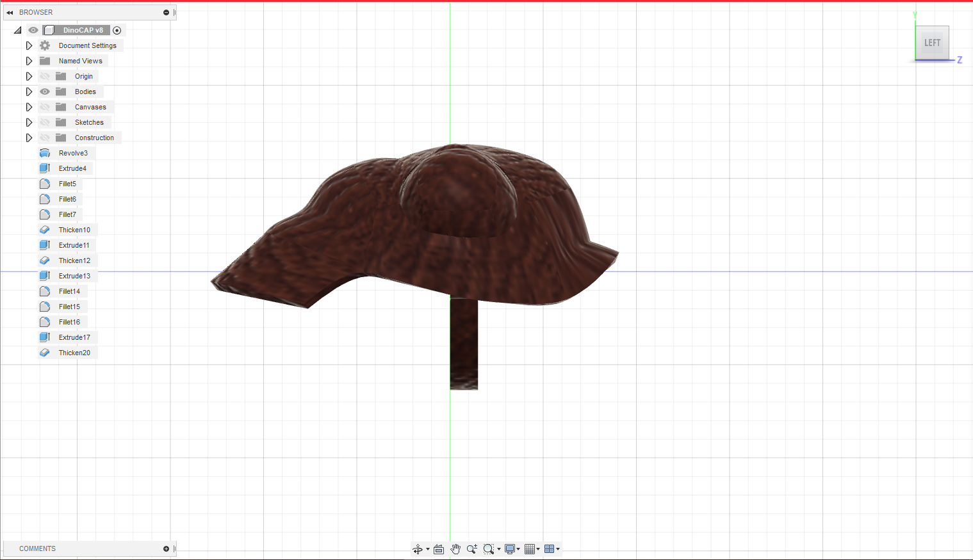This screenshot has width=973, height=560.
Task: Select DinoCAP v8 component name
Action: [83, 30]
